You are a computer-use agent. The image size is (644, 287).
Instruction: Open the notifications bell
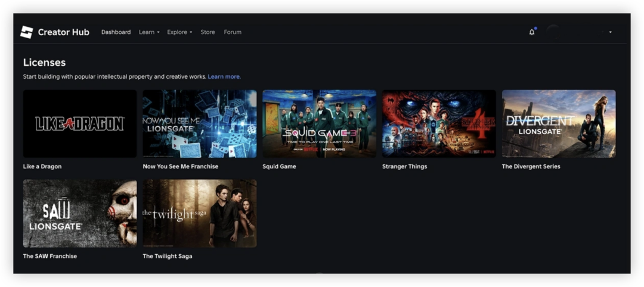[532, 32]
